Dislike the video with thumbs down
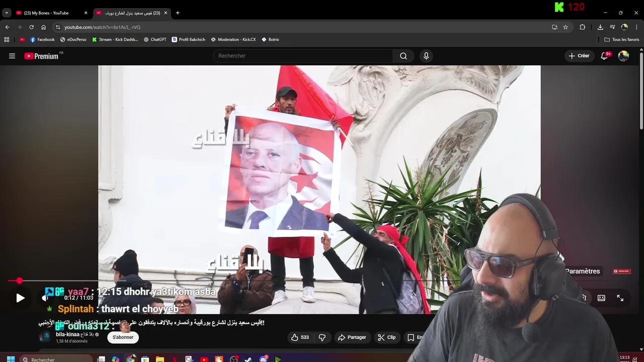The height and width of the screenshot is (362, 644). (x=323, y=337)
